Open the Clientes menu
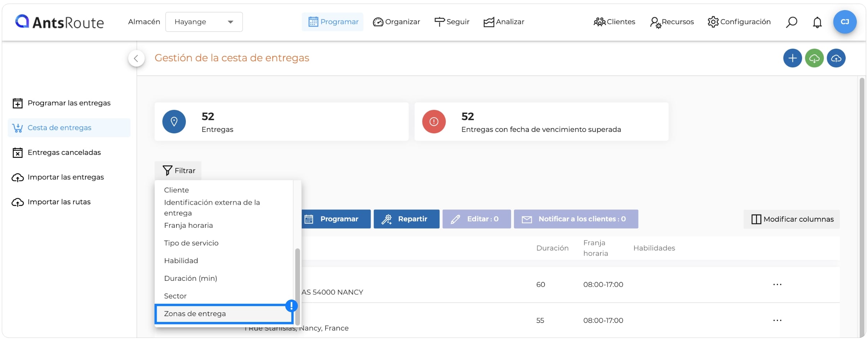This screenshot has width=868, height=341. 614,22
